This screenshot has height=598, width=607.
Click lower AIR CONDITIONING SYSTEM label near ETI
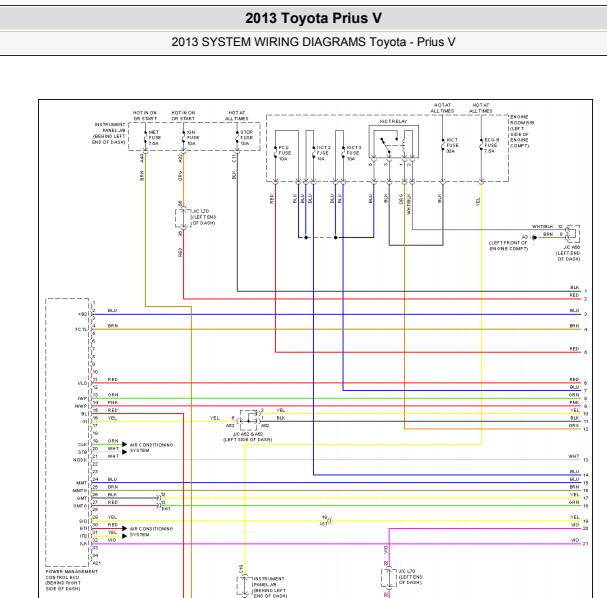click(151, 532)
